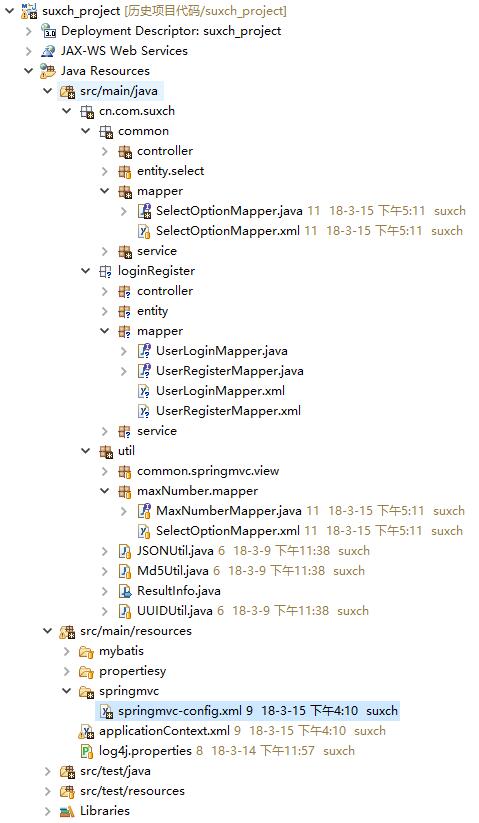Click the suxch_project root project icon
This screenshot has height=823, width=479.
click(29, 10)
